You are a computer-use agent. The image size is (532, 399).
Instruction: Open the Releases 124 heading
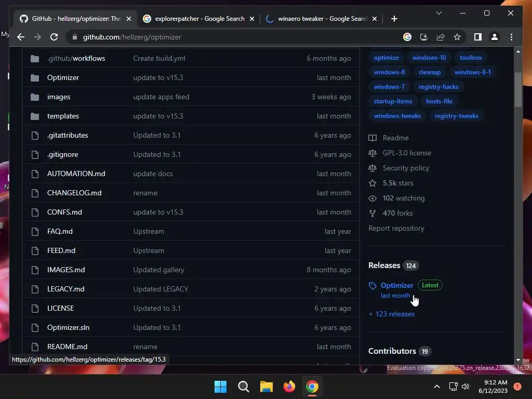[x=394, y=265]
